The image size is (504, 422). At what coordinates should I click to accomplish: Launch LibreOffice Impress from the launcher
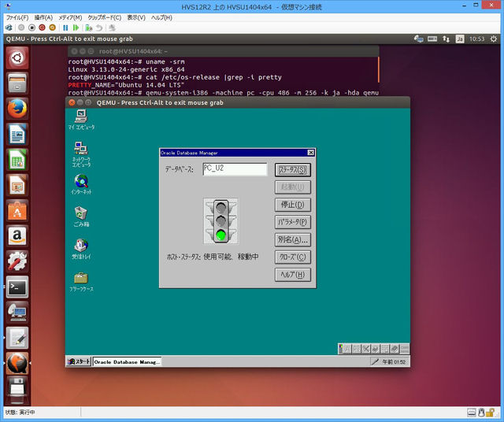tap(17, 185)
